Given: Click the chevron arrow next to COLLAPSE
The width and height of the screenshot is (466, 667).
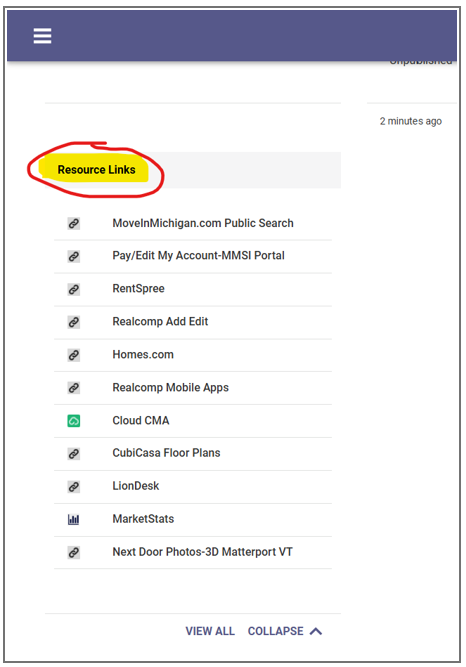Looking at the screenshot, I should tap(316, 631).
